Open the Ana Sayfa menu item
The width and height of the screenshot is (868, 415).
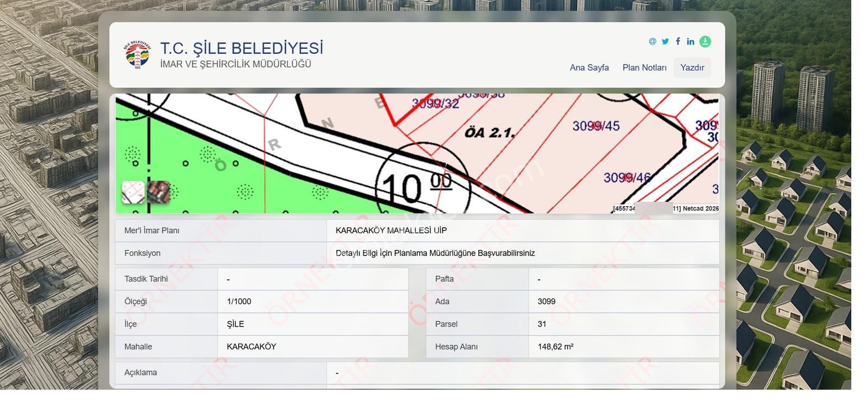click(x=589, y=67)
